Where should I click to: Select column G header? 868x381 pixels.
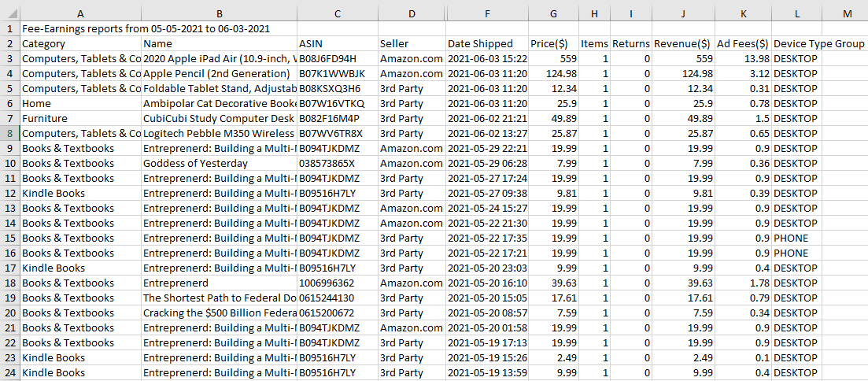click(x=553, y=14)
